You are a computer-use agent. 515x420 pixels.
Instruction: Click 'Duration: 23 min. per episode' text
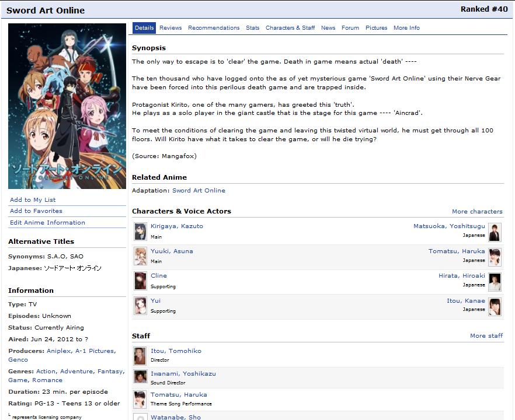click(58, 392)
